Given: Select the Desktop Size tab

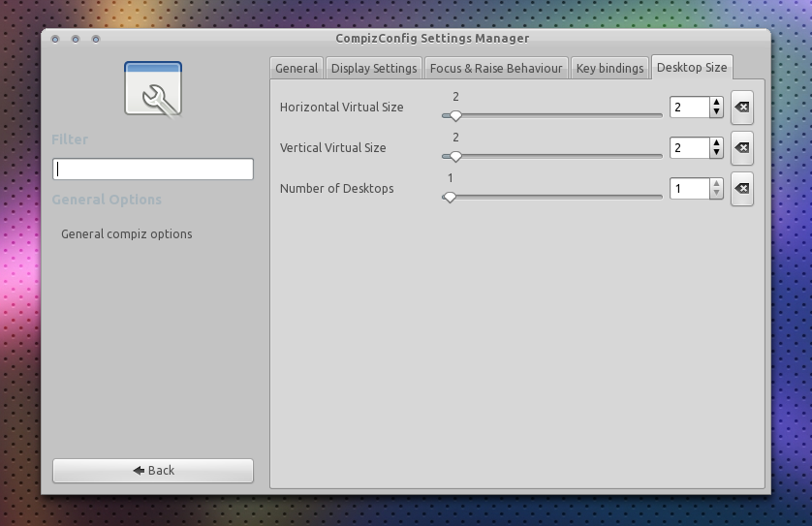Looking at the screenshot, I should [692, 67].
